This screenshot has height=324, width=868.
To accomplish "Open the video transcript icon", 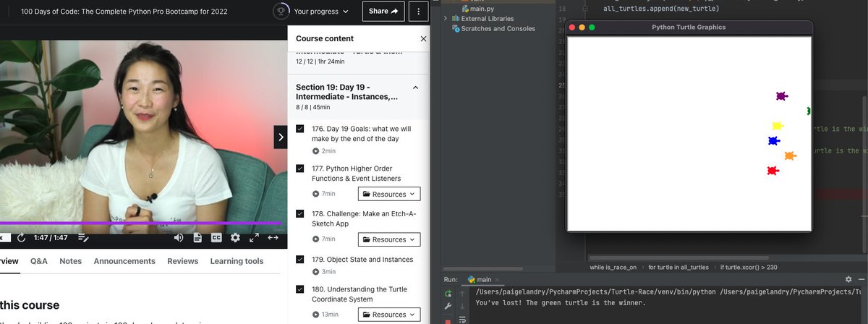I will click(x=197, y=237).
